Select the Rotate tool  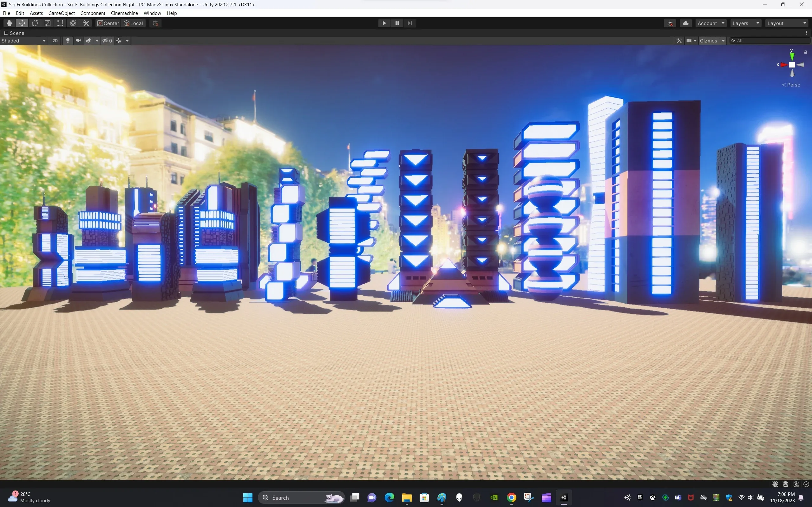point(35,23)
